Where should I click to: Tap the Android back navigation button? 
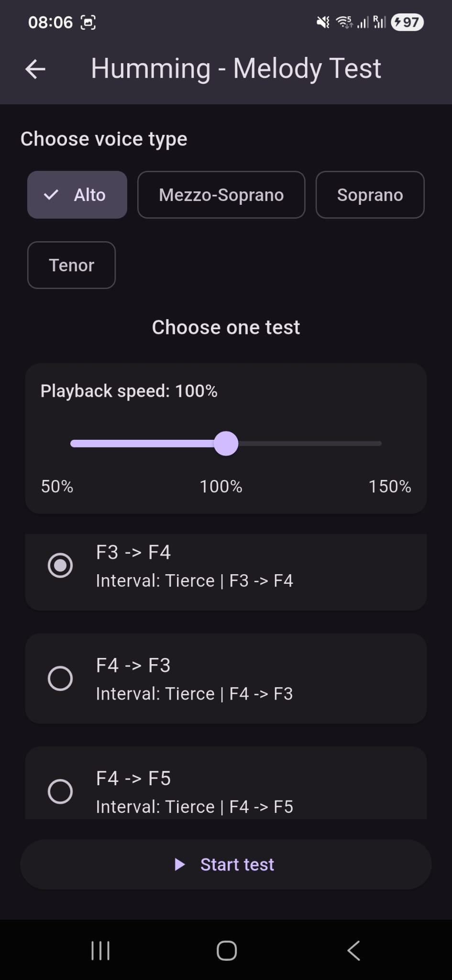coord(353,951)
